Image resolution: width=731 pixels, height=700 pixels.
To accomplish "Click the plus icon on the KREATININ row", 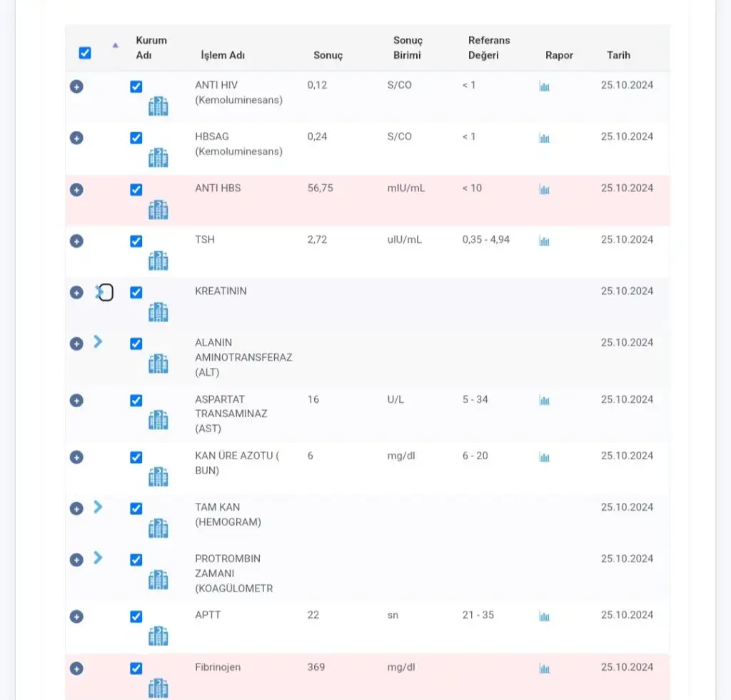I will pos(76,293).
